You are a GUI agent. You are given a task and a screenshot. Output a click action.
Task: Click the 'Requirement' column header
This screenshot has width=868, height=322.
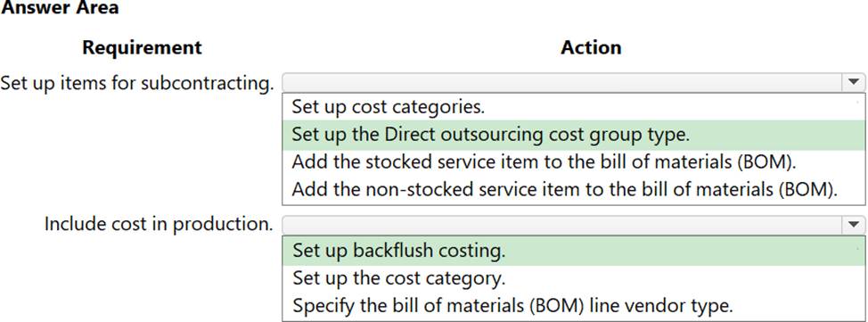(x=143, y=47)
